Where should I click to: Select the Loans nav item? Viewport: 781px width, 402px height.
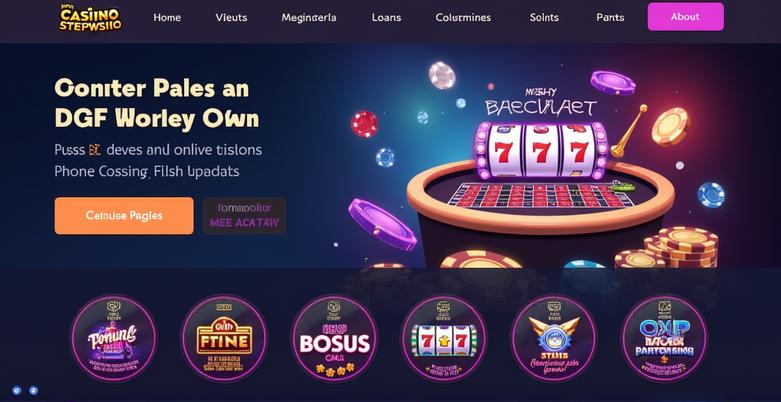(x=387, y=17)
